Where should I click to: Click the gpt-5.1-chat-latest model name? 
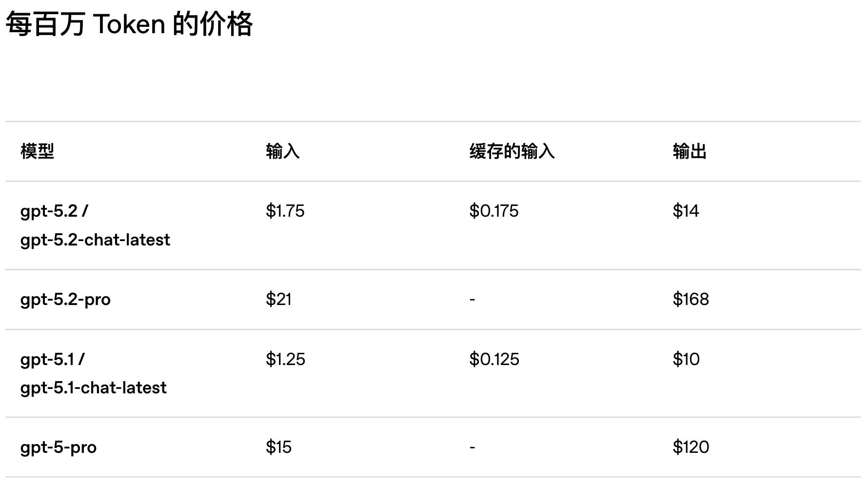93,387
